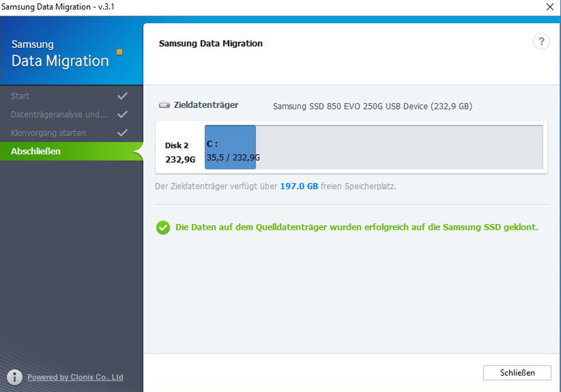
Task: Select the Start step in the sidebar
Action: (20, 96)
